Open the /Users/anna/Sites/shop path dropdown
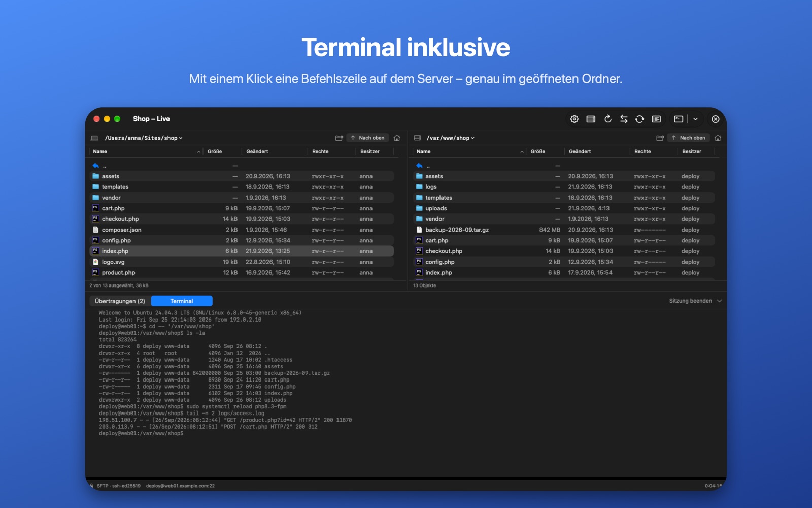 click(144, 138)
